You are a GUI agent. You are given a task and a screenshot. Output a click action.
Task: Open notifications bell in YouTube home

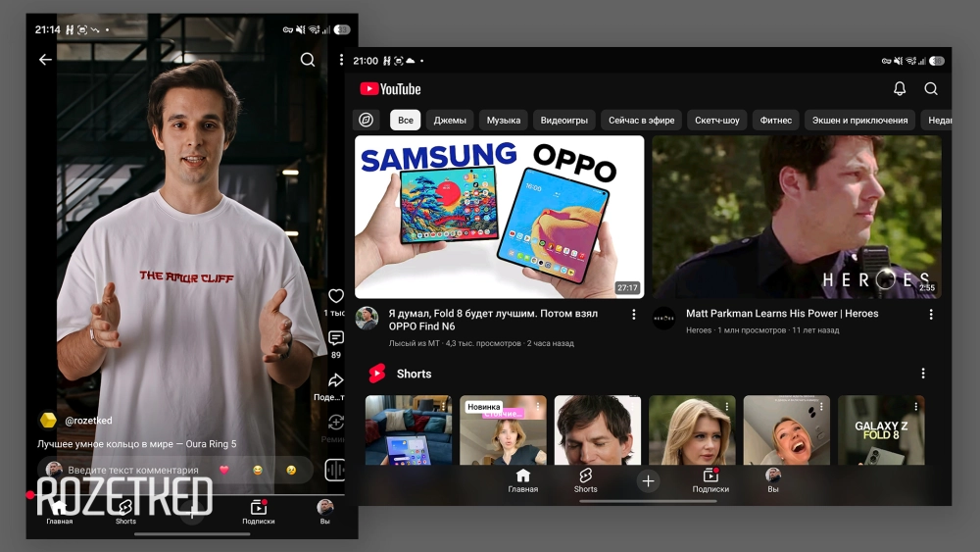[x=900, y=89]
